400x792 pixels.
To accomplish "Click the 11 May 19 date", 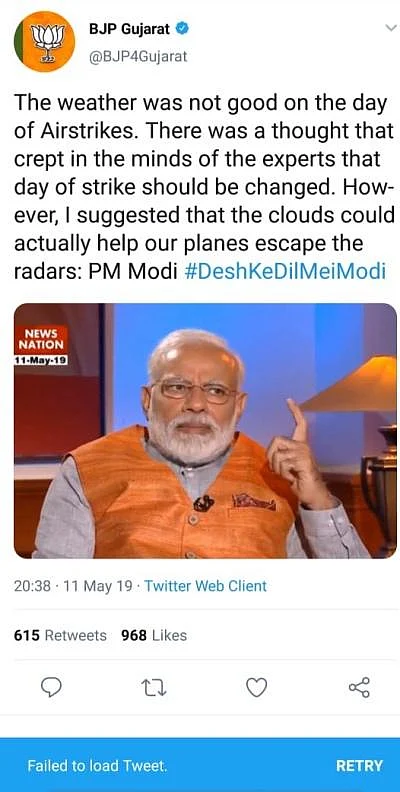I will coord(96,586).
